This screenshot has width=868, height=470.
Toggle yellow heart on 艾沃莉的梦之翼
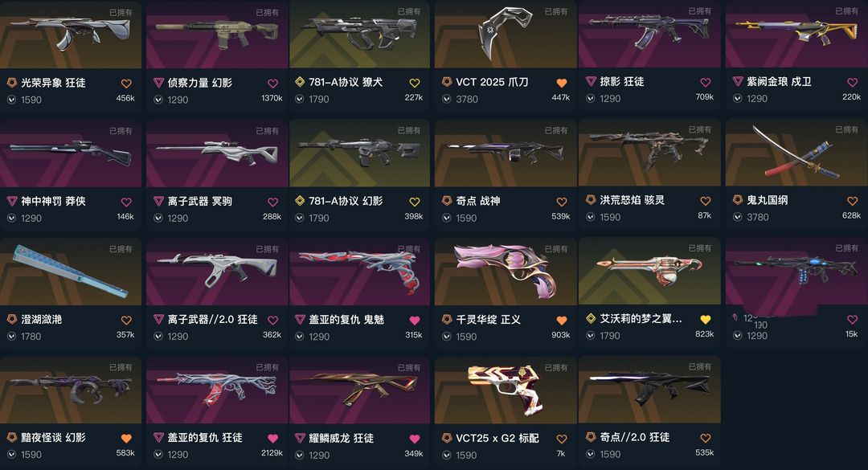(x=706, y=320)
